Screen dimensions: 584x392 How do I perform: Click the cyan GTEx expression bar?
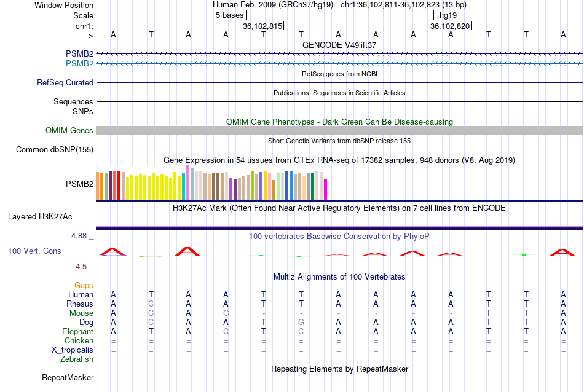(x=184, y=187)
